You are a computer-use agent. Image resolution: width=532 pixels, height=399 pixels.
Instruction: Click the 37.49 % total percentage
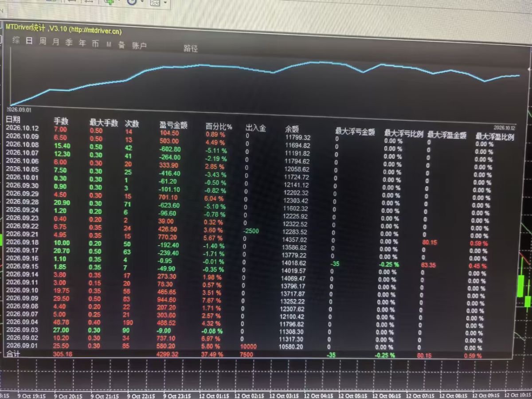click(x=212, y=354)
